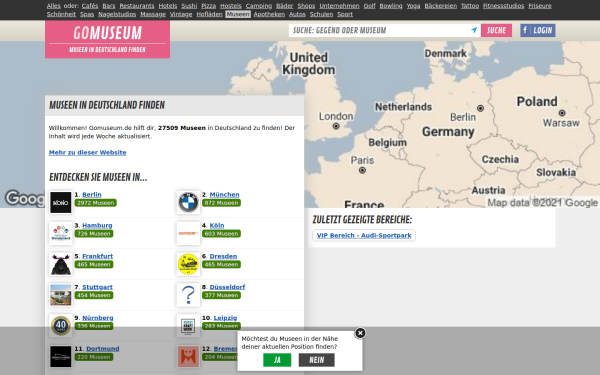Click NEIN in the location prompt
Viewport: 600px width, 375px height.
(x=316, y=360)
